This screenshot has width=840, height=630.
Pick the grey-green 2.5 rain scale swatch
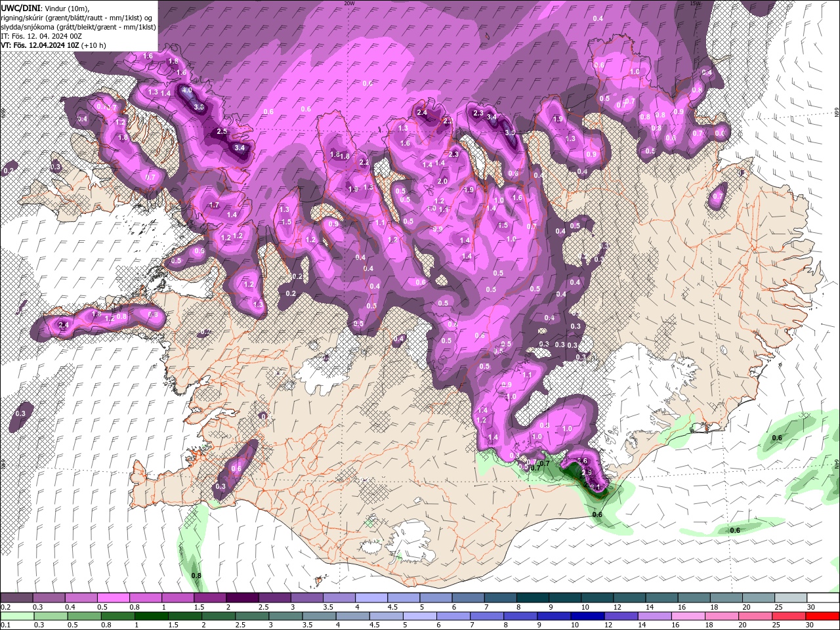(x=252, y=616)
